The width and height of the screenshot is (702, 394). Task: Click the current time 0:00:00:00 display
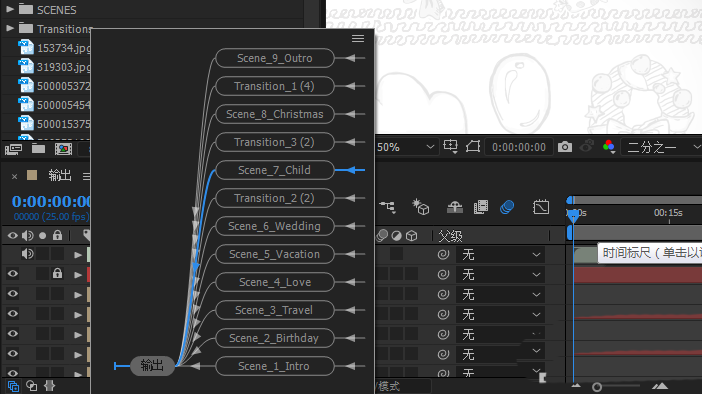click(x=51, y=201)
